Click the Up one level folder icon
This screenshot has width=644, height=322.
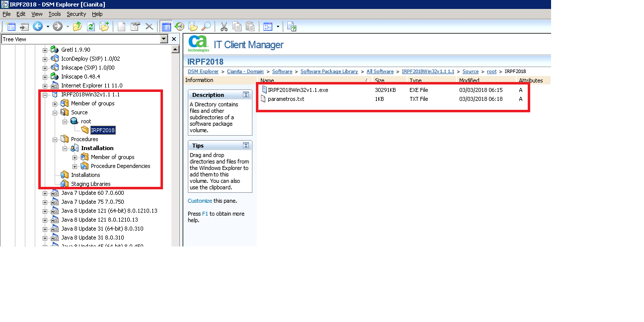[78, 26]
